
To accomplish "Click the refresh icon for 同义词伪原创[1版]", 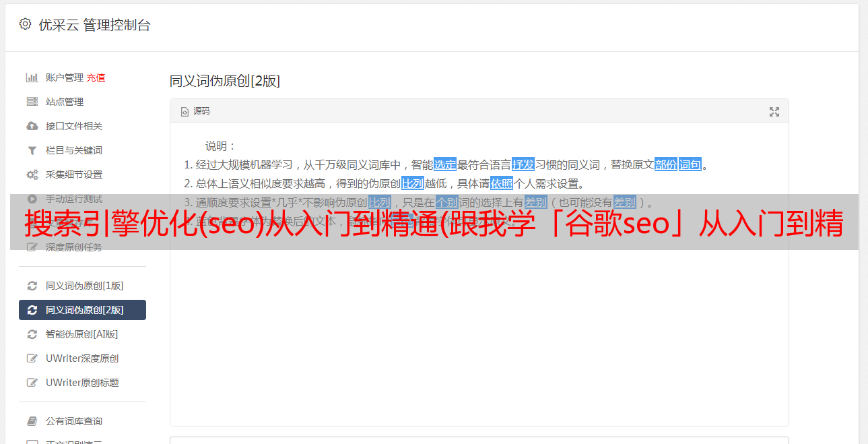I will pyautogui.click(x=32, y=286).
